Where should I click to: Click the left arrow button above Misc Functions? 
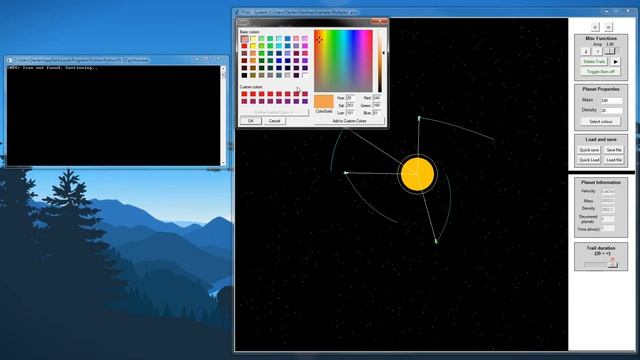(x=595, y=27)
